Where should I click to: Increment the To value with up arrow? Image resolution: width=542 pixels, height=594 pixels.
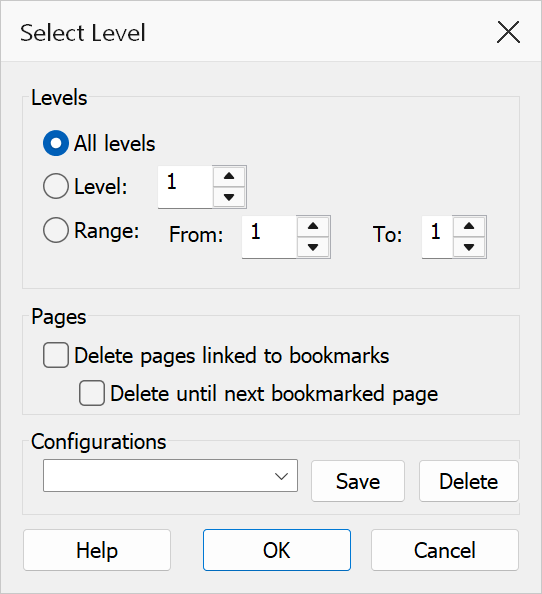[469, 227]
